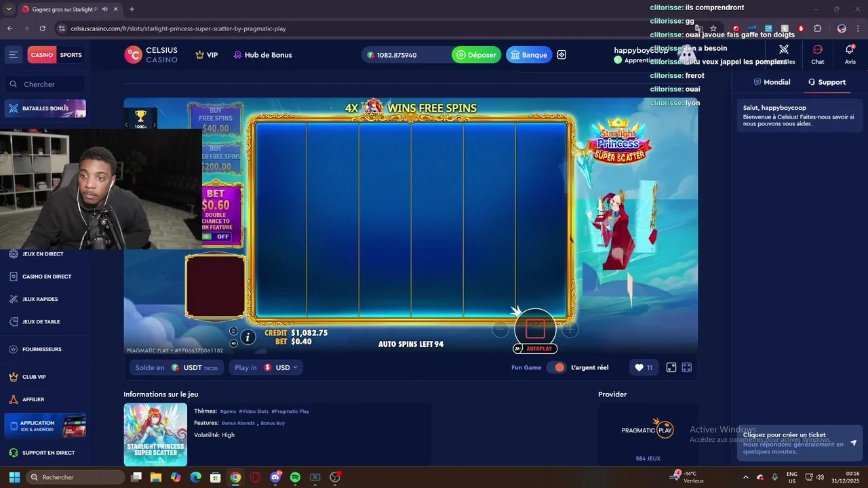Click the heart favorite button with 11
Screen dimensions: 868x488
pos(643,367)
